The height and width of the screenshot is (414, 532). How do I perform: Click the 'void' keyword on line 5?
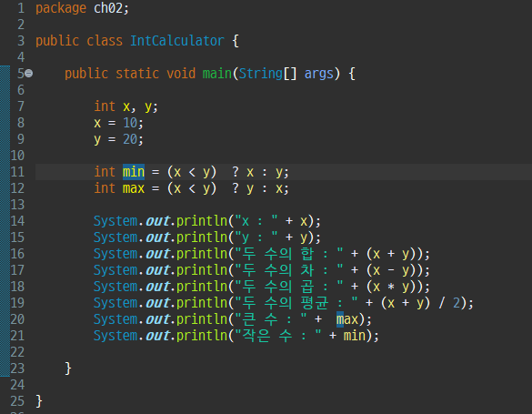181,74
